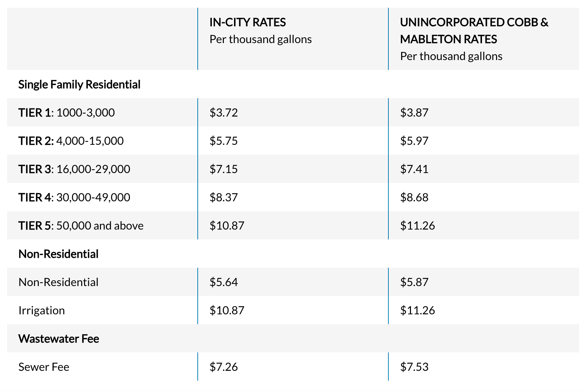The image size is (584, 392).
Task: Select the TIER 1: 1000-3,000 row label
Action: [x=66, y=113]
